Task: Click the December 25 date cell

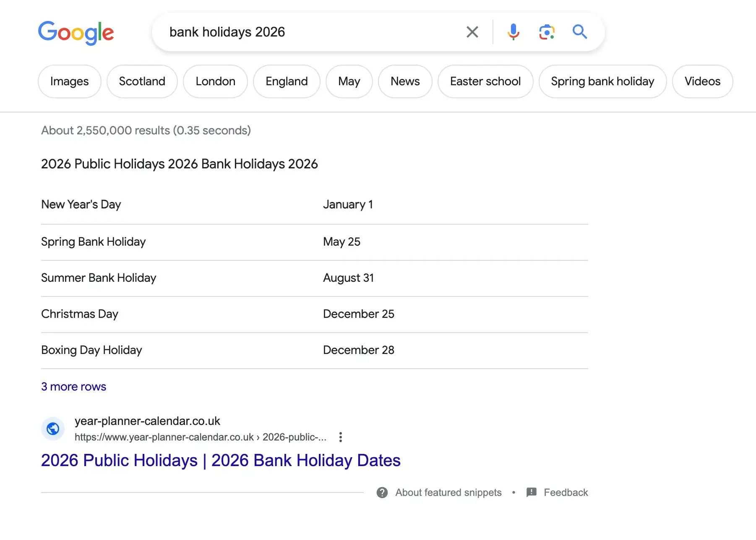Action: tap(359, 314)
